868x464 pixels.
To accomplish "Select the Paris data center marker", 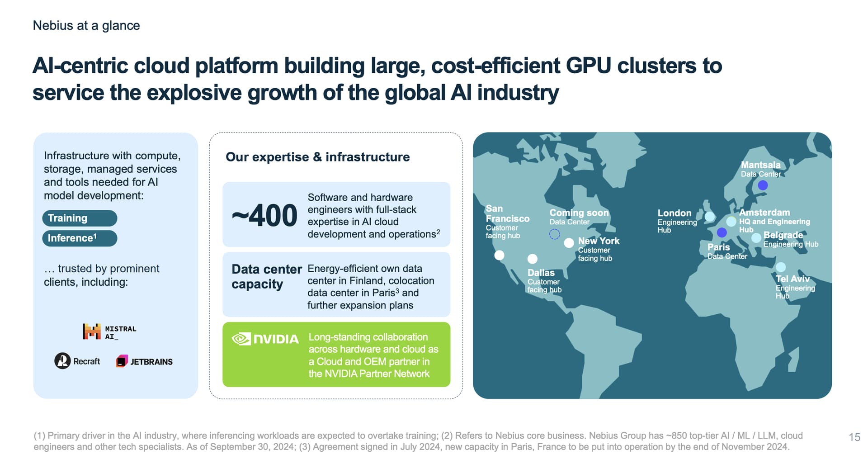I will pyautogui.click(x=722, y=232).
